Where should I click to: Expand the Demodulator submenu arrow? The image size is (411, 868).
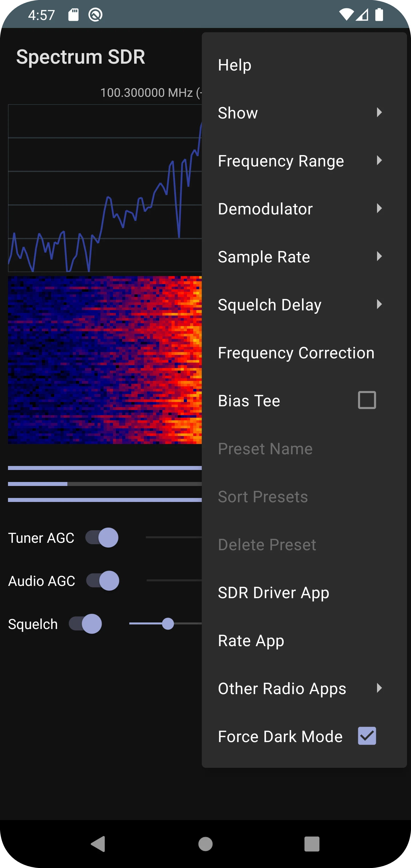379,208
